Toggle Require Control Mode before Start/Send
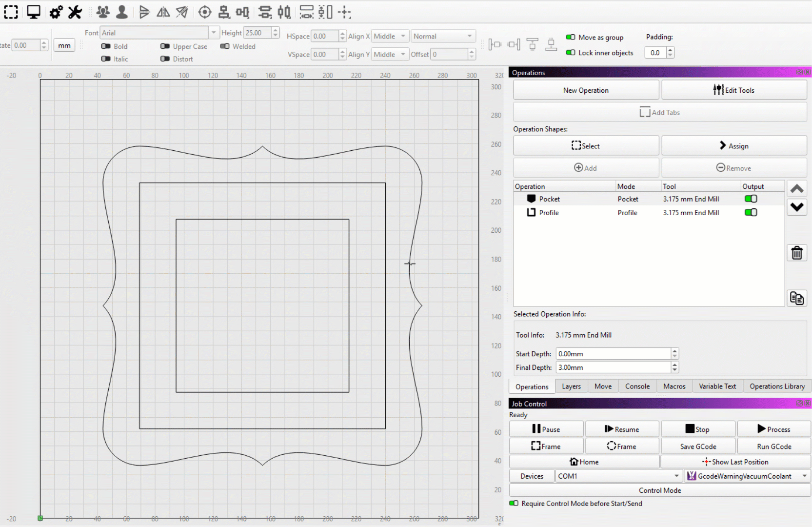 coord(514,503)
